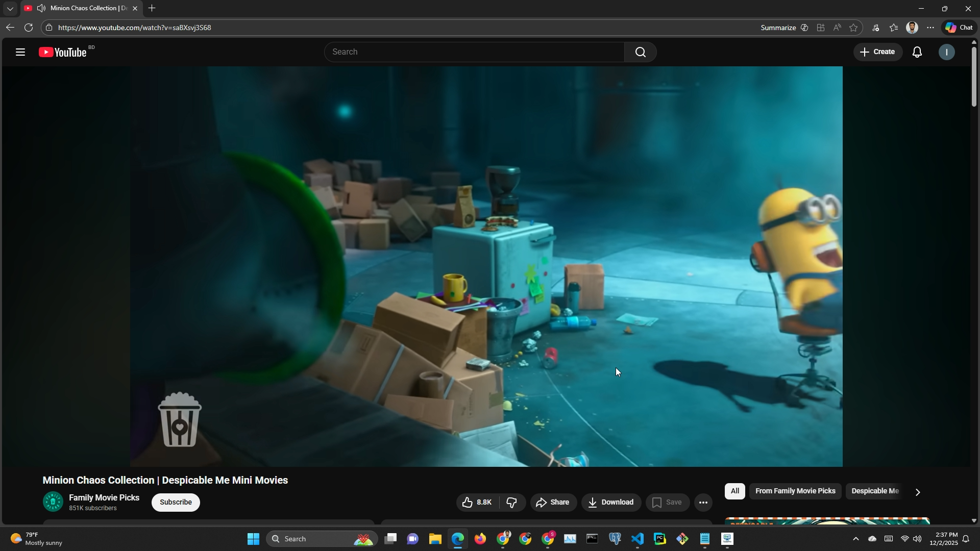The width and height of the screenshot is (980, 551).
Task: Select the All filter chip
Action: (x=734, y=491)
